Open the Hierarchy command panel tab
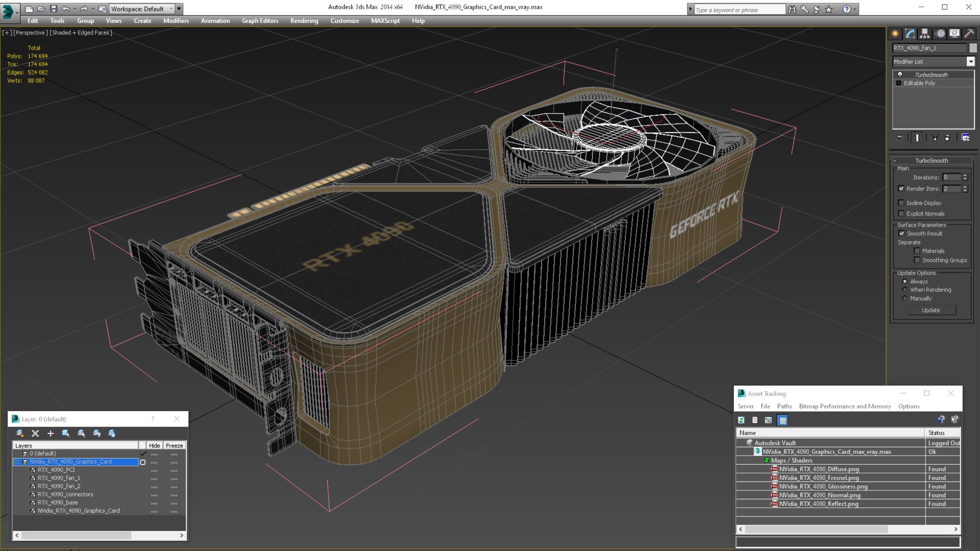This screenshot has height=551, width=980. point(924,34)
